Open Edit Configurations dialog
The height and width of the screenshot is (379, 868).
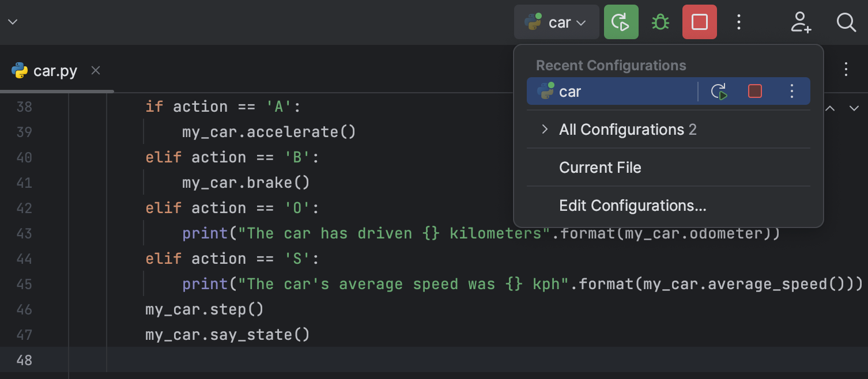pyautogui.click(x=632, y=205)
